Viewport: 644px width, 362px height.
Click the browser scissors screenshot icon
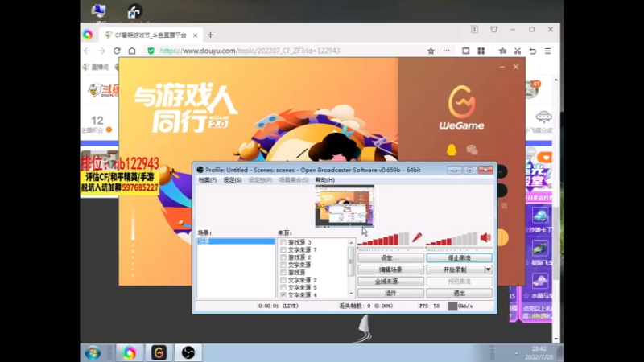pos(518,51)
